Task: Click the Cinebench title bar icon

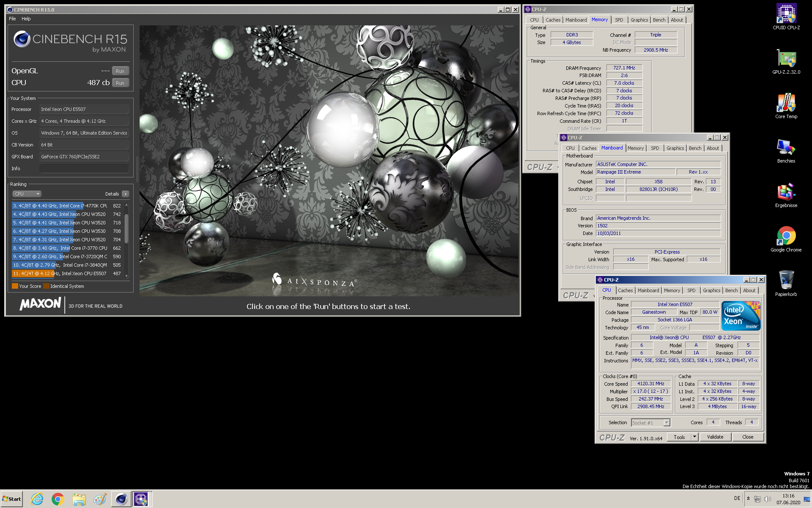Action: pos(10,9)
